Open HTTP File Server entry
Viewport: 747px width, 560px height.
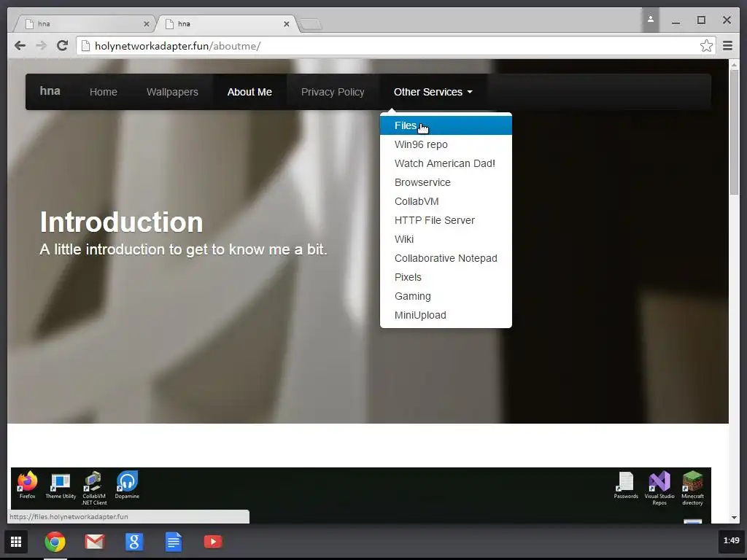coord(446,220)
